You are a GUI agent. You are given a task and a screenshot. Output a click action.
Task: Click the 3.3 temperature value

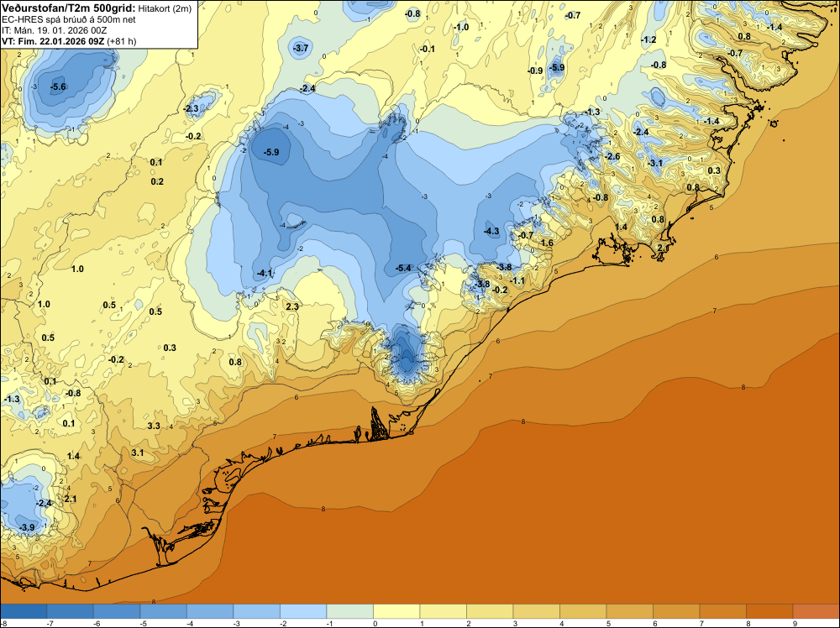coord(154,426)
